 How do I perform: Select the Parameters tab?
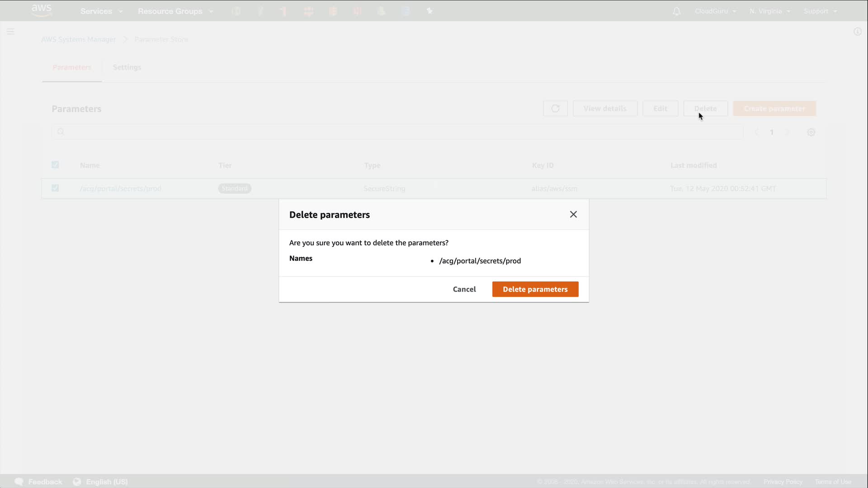[x=72, y=67]
